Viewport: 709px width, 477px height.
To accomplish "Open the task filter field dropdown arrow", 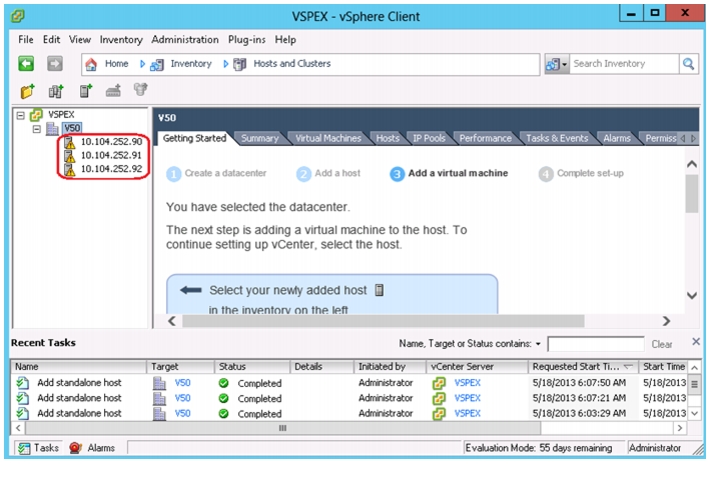I will 538,344.
